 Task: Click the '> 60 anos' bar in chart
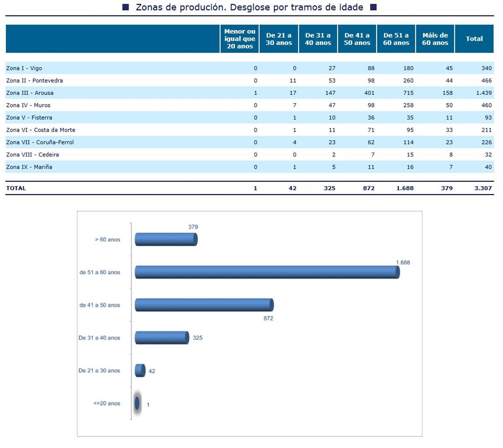pos(166,240)
